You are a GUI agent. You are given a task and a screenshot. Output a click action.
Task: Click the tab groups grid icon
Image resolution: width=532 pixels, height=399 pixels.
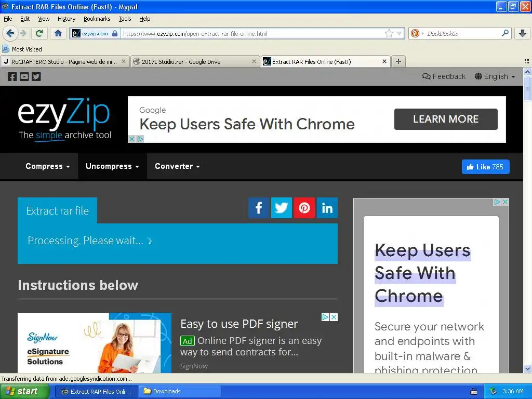point(527,61)
